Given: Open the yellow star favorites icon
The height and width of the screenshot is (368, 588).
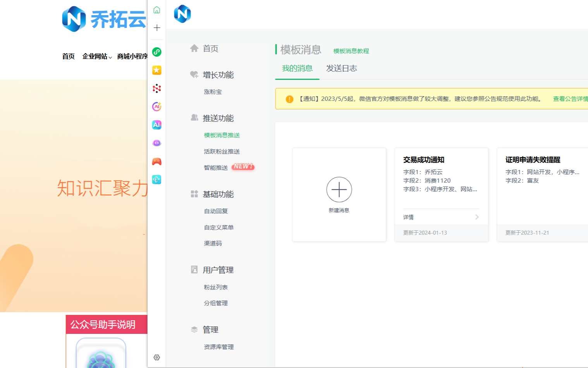Looking at the screenshot, I should pyautogui.click(x=156, y=70).
